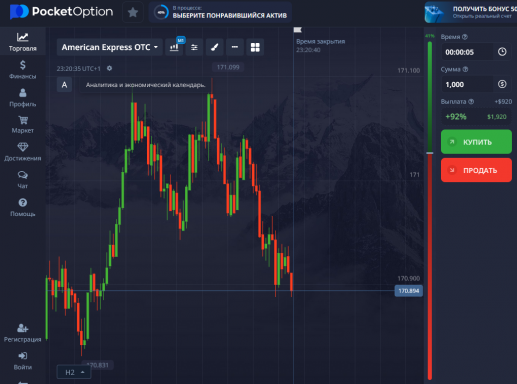Toggle the A analytics panel button
Screen dimensions: 517x384
pyautogui.click(x=64, y=85)
